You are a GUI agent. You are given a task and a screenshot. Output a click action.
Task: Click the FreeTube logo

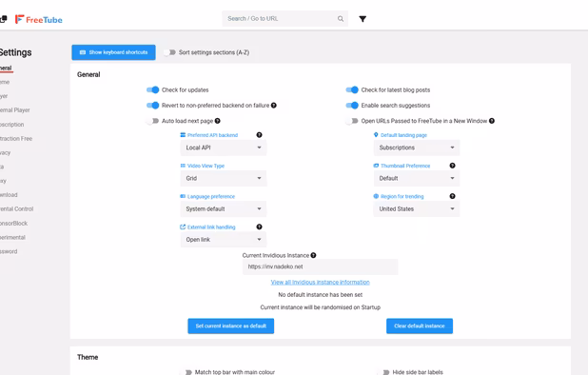(39, 19)
